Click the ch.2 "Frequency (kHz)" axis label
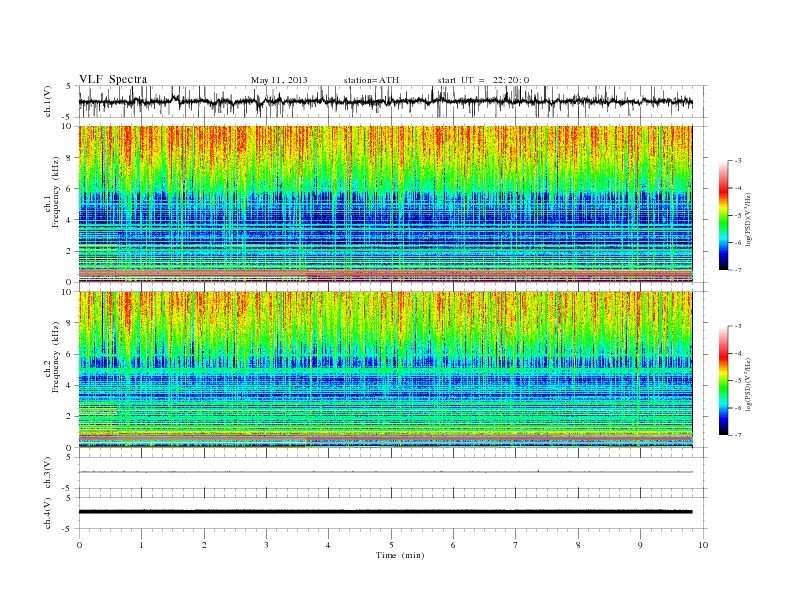Image resolution: width=792 pixels, height=612 pixels. click(55, 357)
